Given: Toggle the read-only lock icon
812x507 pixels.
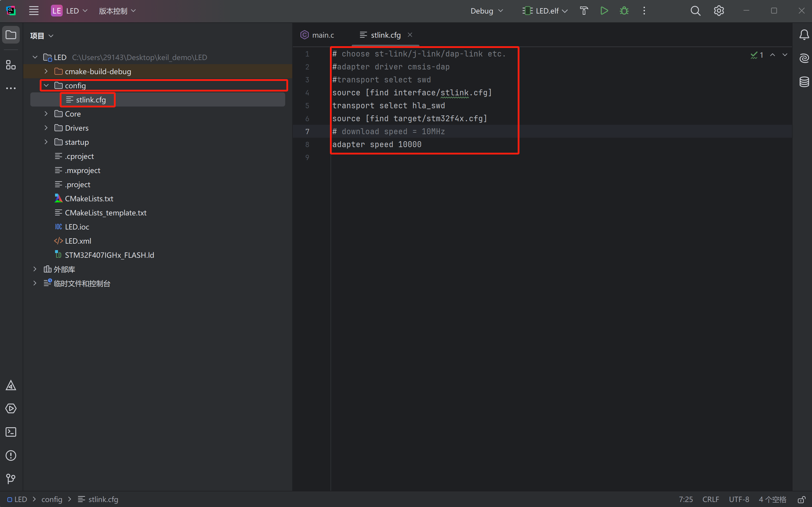Looking at the screenshot, I should (801, 500).
